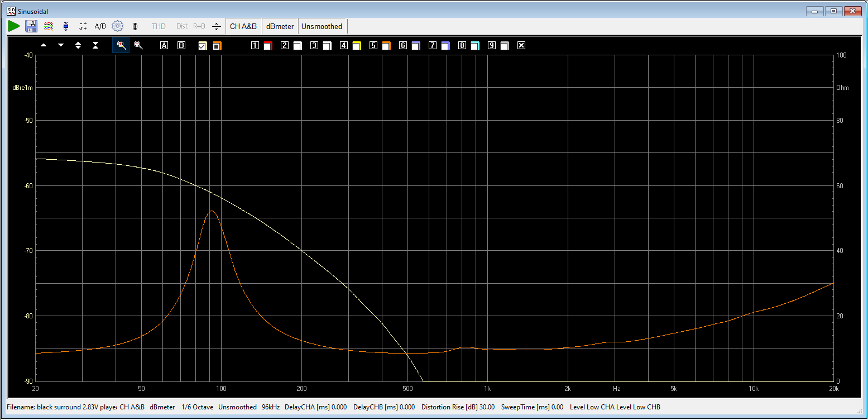Click '96kHz' in the status bar

click(x=271, y=407)
